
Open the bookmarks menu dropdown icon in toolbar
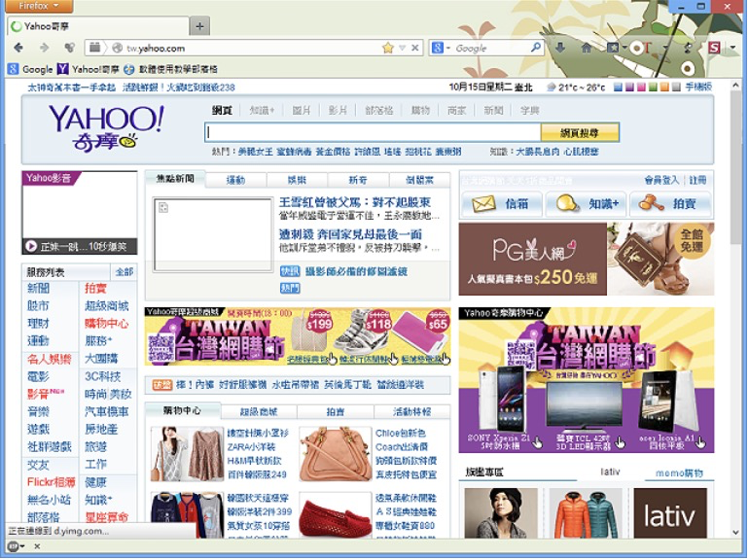615,48
